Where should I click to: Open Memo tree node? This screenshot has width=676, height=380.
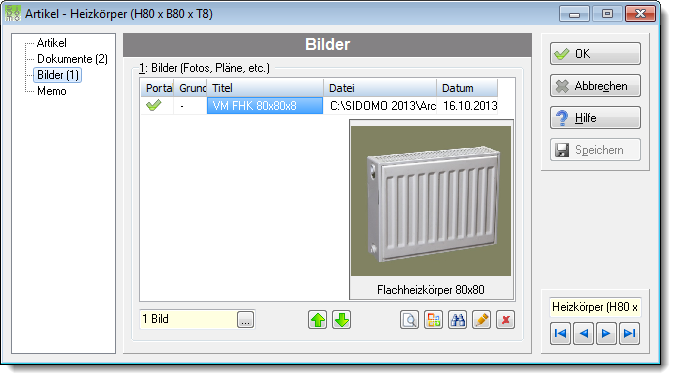[52, 91]
